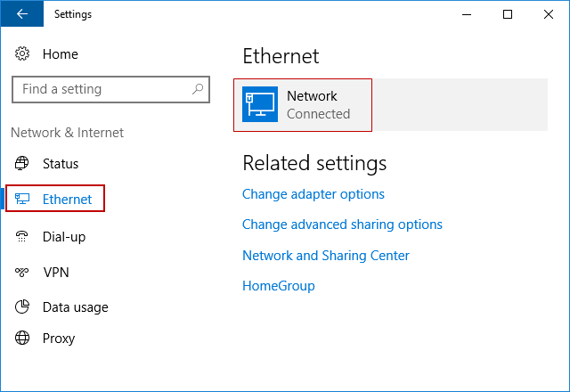Screen dimensions: 570x392
Task: Open the Network and Sharing Center link
Action: coord(326,256)
